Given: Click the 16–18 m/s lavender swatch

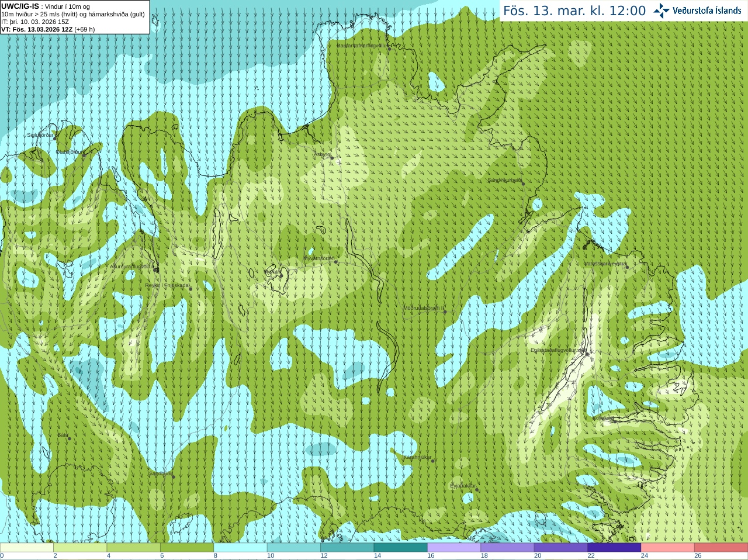Looking at the screenshot, I should [x=454, y=548].
